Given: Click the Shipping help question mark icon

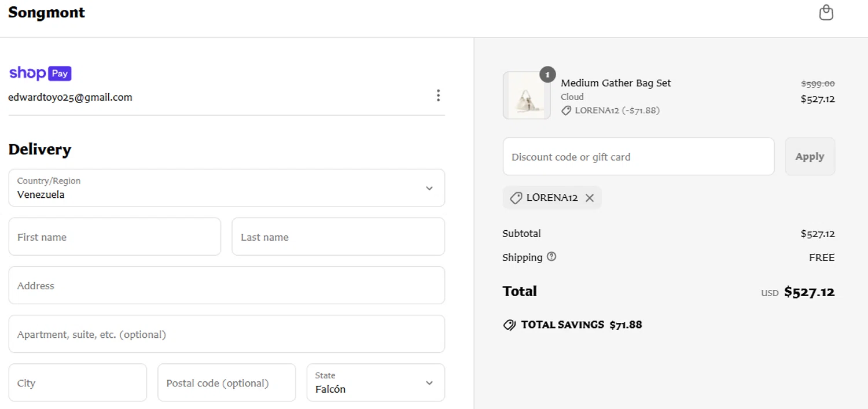Looking at the screenshot, I should click(x=551, y=257).
